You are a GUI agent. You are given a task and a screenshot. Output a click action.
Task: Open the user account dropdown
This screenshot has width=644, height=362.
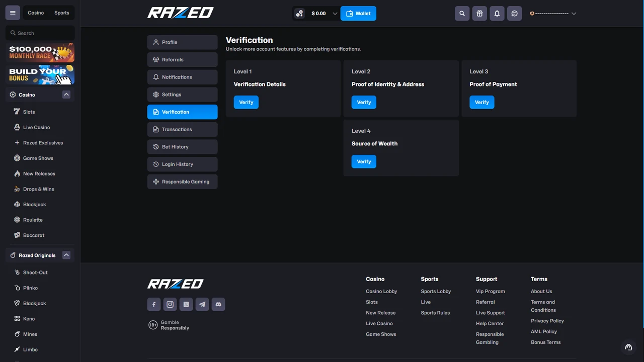(x=553, y=14)
